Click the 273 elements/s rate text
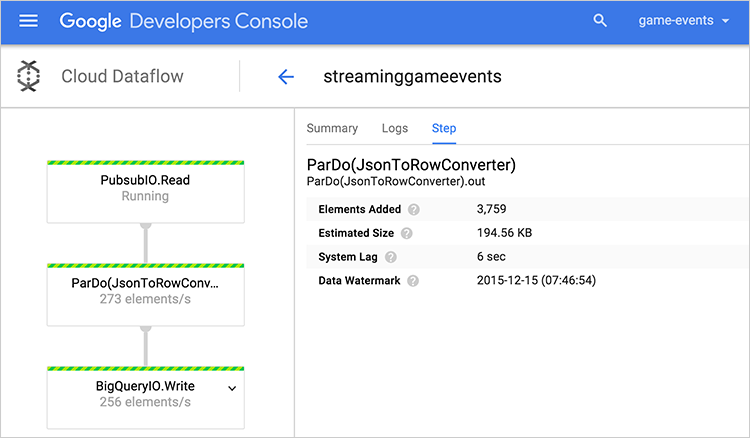Screen dimensions: 750x438 click(145, 299)
